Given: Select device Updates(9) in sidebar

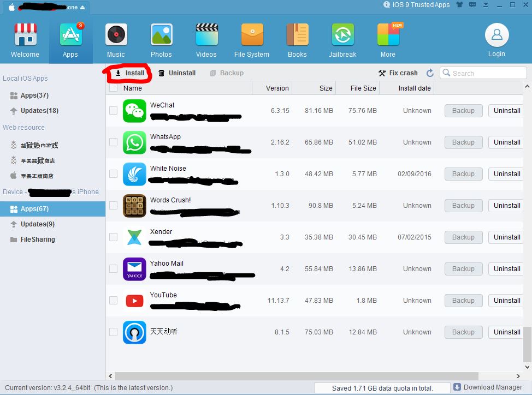Looking at the screenshot, I should tap(52, 224).
